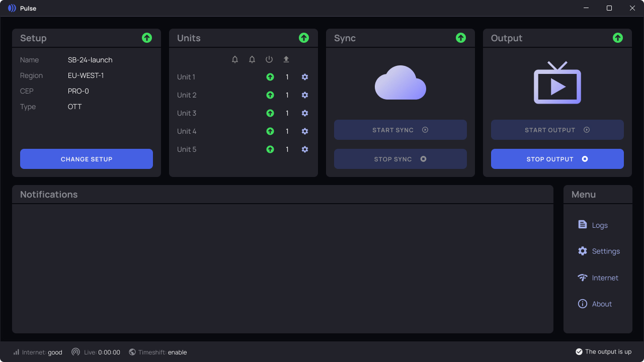Click the Setup panel green status icon
Image resolution: width=644 pixels, height=362 pixels.
147,38
